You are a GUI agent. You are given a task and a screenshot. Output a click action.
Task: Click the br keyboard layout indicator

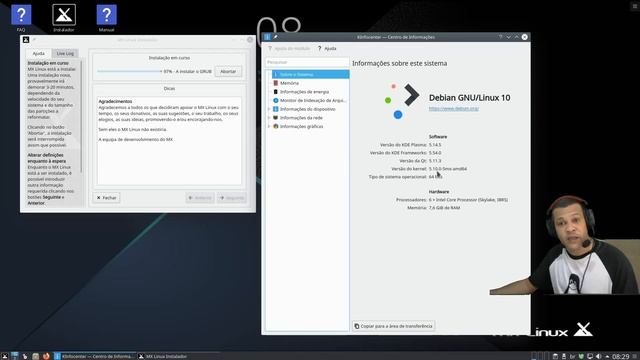click(x=572, y=356)
